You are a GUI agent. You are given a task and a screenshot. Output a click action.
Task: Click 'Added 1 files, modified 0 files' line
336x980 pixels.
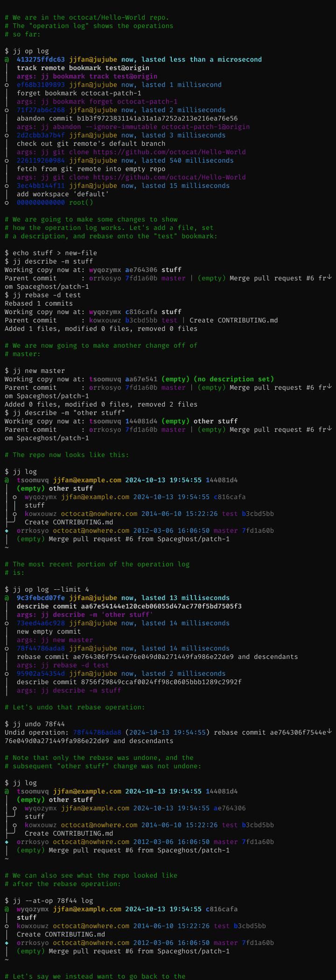[x=101, y=329]
